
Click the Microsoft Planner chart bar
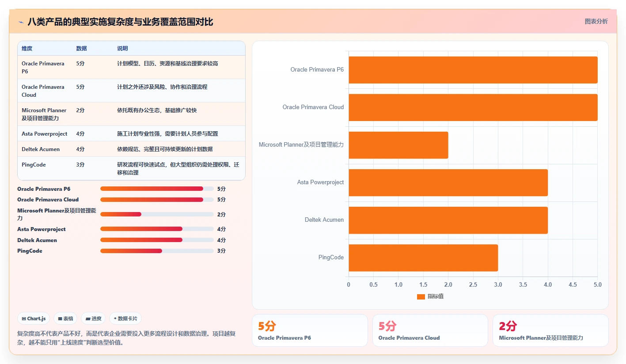(x=398, y=145)
